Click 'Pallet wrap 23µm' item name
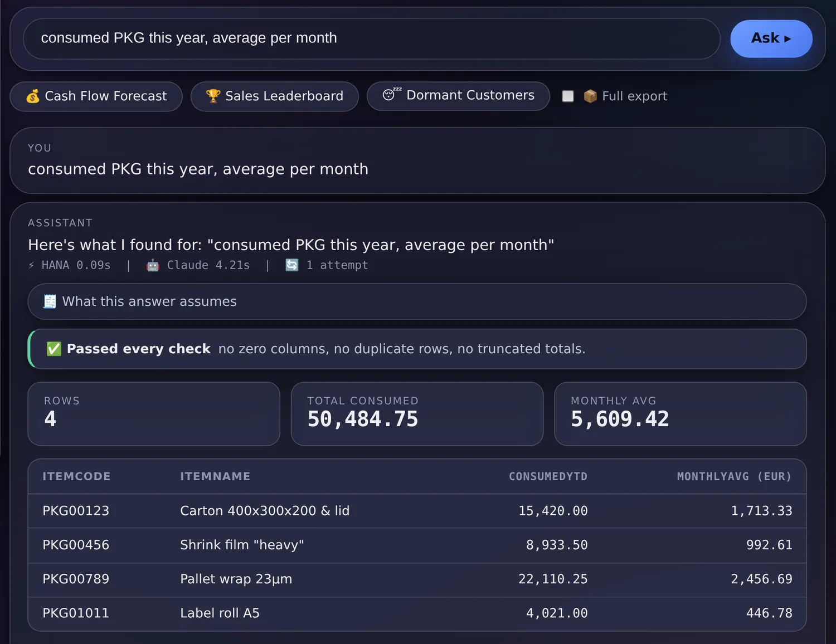 236,579
